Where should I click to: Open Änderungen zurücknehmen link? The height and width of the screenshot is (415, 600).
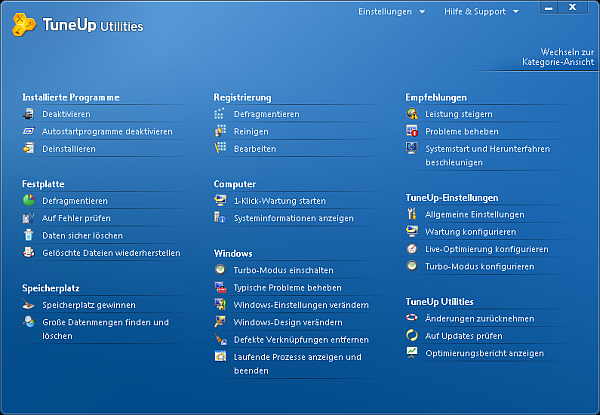click(479, 319)
